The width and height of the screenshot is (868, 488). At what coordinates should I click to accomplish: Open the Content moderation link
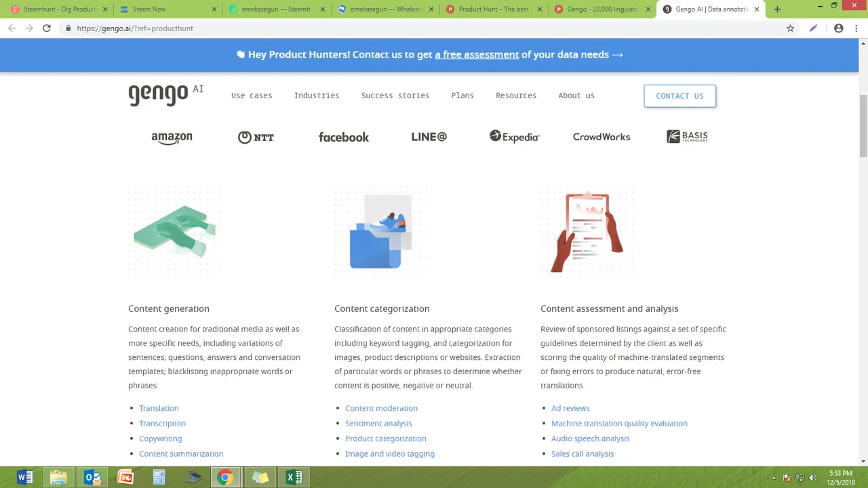click(381, 408)
